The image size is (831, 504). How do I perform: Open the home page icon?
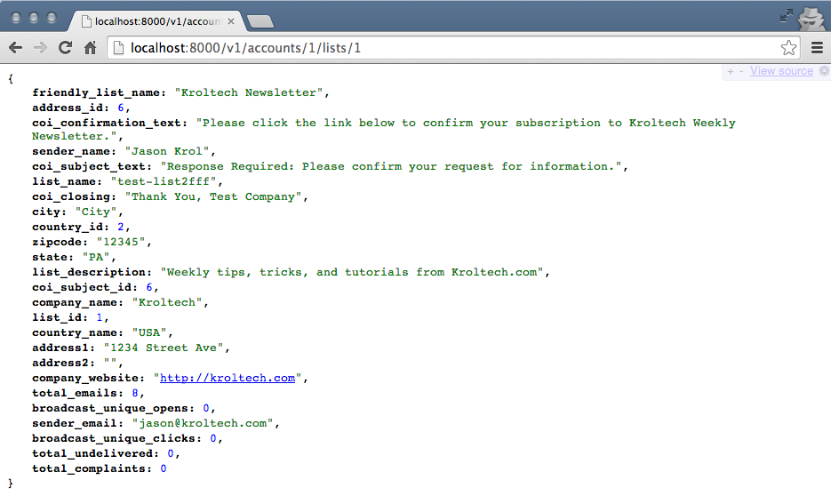click(91, 48)
